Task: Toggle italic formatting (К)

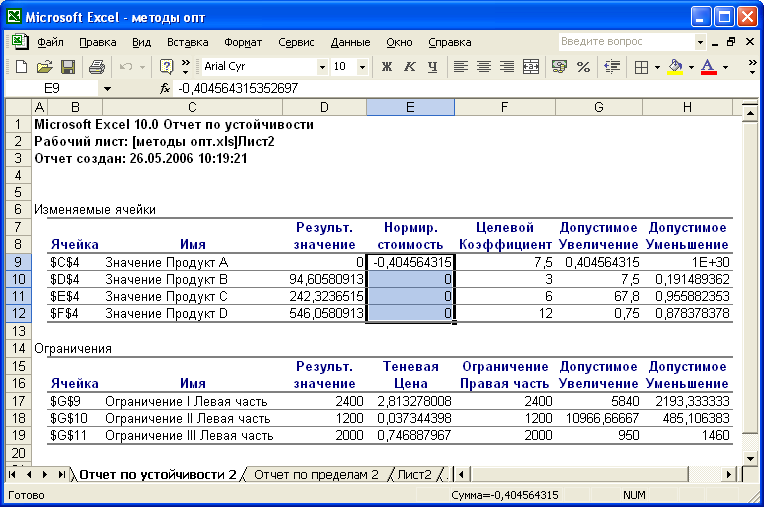Action: click(x=409, y=67)
